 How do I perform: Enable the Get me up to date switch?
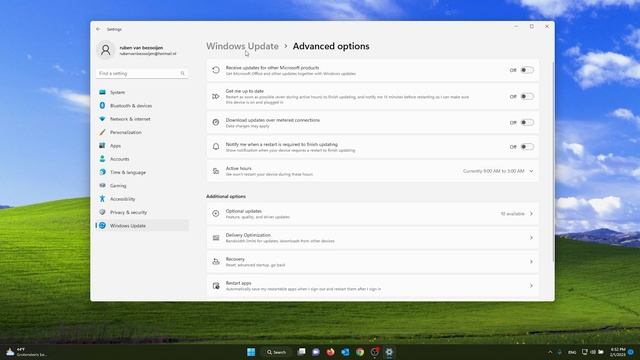[x=527, y=97]
